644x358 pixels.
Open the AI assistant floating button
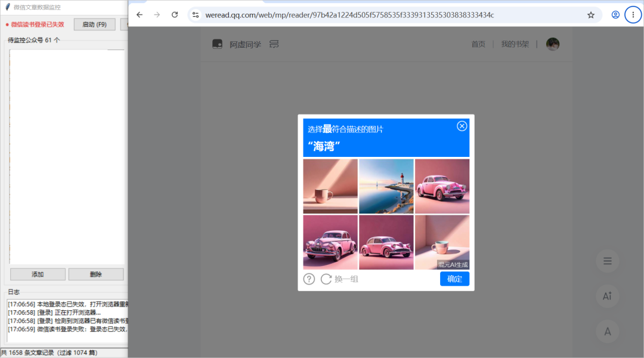tap(608, 296)
